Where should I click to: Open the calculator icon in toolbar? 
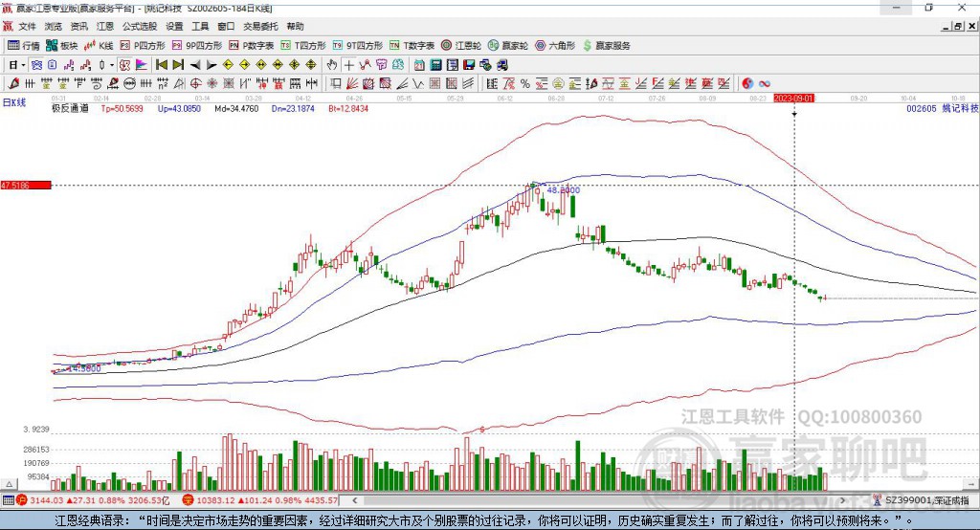[x=436, y=65]
